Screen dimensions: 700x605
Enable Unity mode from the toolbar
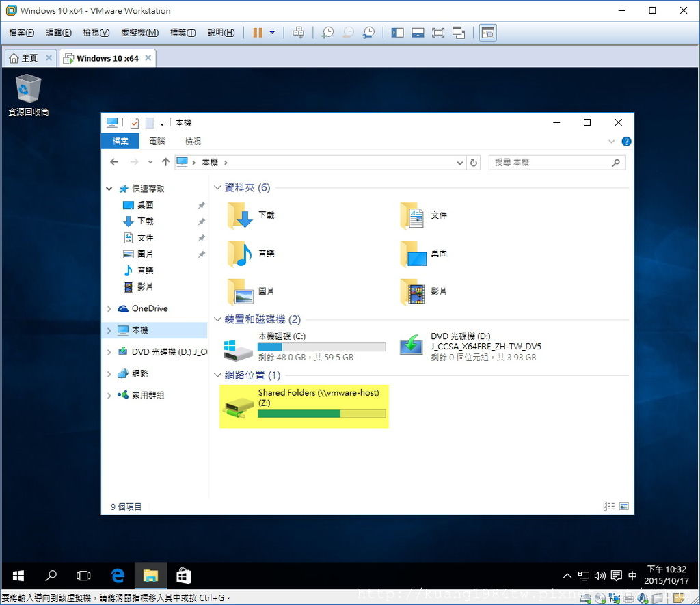[x=459, y=33]
